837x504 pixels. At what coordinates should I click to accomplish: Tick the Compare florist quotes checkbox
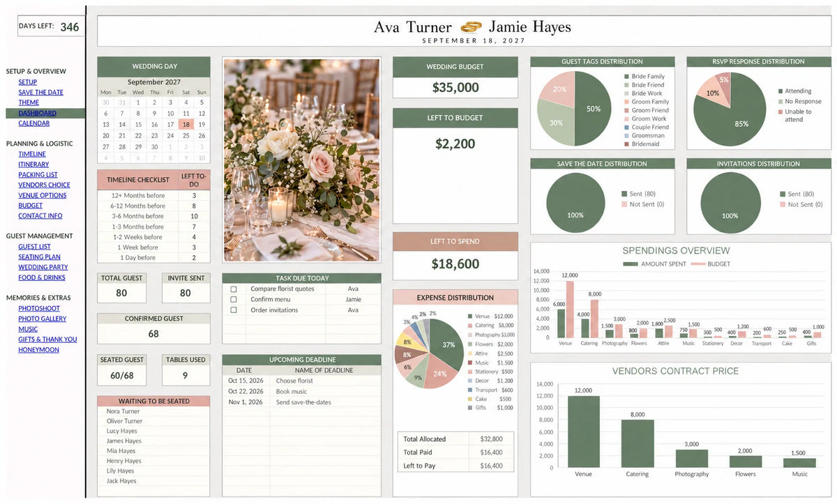(x=234, y=289)
